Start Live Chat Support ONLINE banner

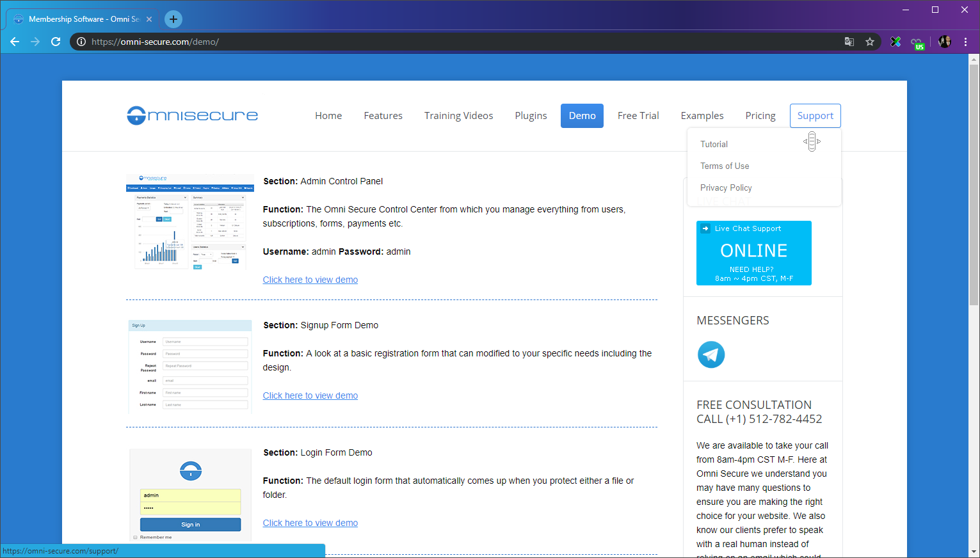tap(754, 253)
